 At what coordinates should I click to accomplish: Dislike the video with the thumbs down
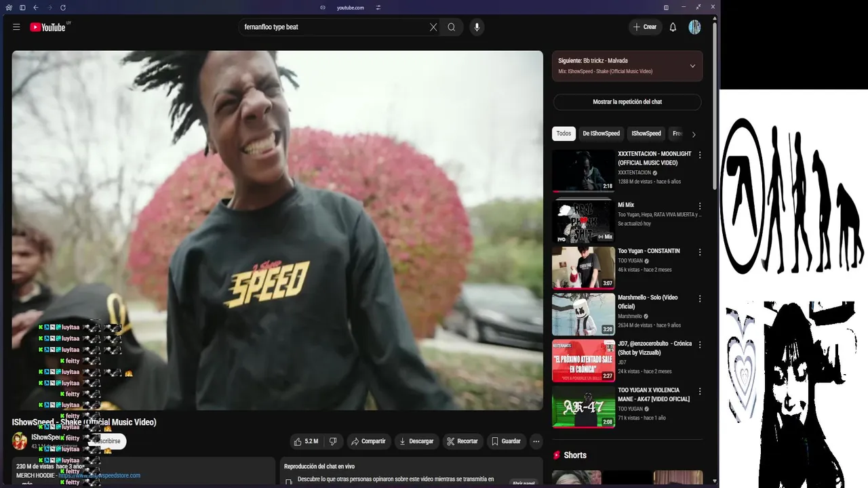pos(333,441)
